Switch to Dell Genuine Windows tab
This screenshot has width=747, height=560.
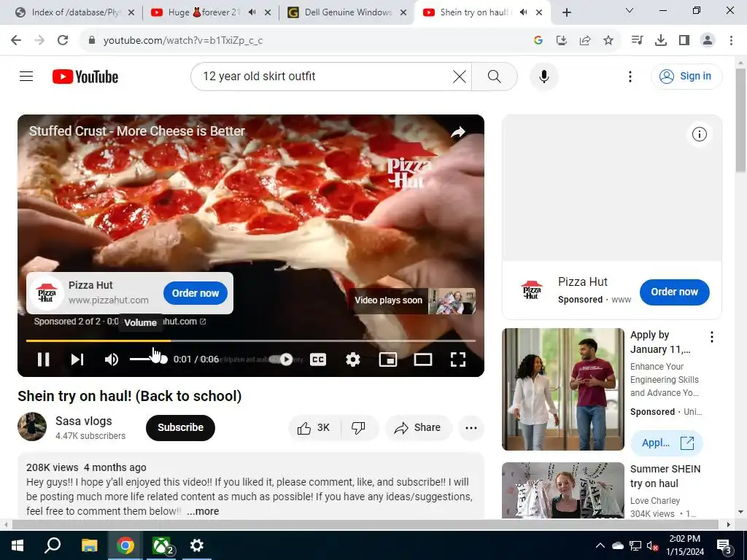[348, 12]
